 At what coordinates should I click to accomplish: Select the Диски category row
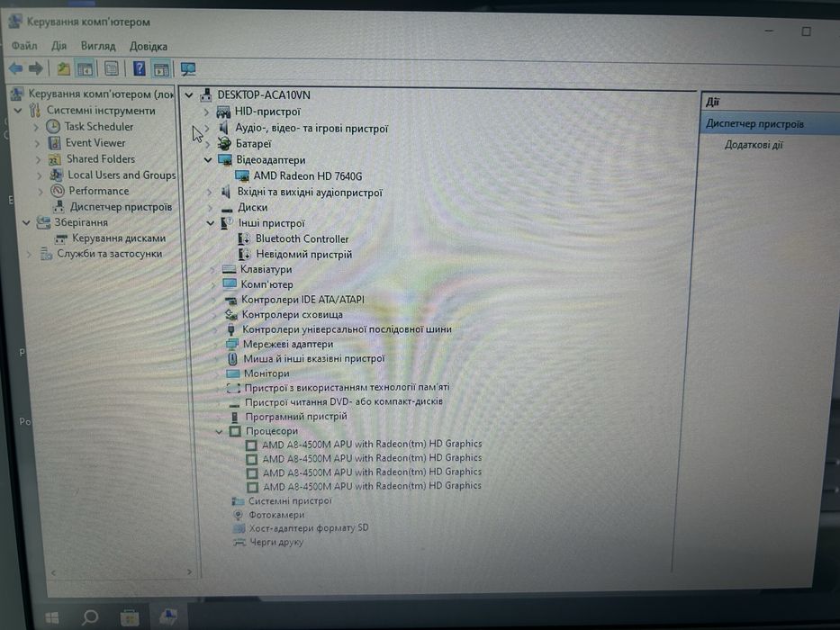252,207
